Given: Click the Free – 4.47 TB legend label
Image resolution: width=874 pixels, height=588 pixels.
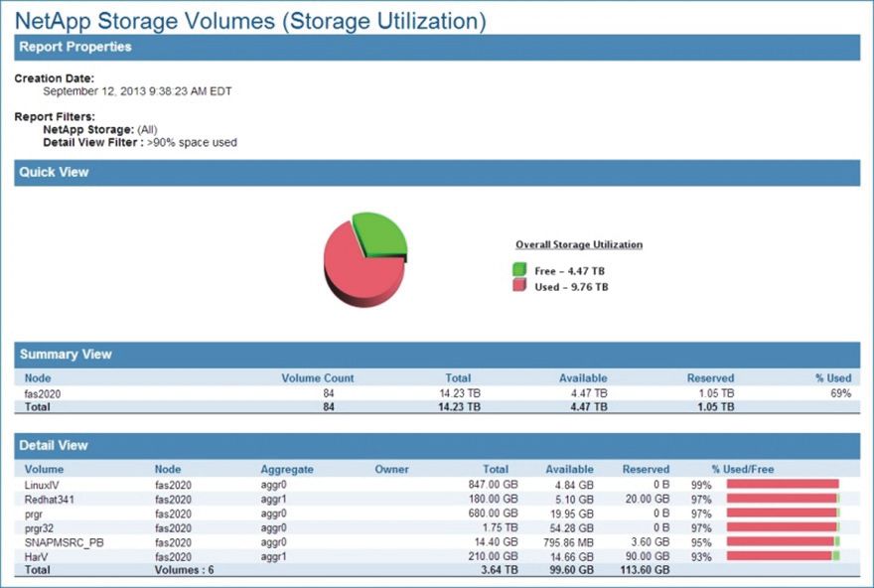Looking at the screenshot, I should [x=569, y=271].
